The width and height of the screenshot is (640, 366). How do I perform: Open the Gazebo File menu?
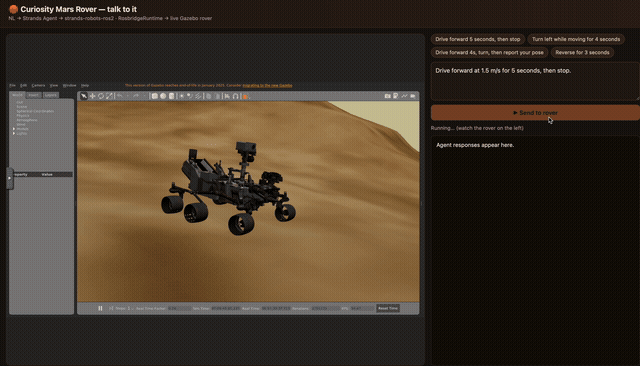[x=12, y=85]
